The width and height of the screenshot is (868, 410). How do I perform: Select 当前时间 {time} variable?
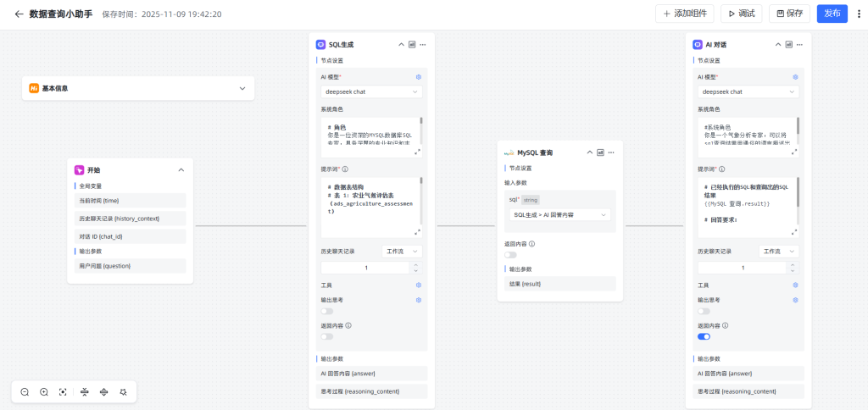(130, 200)
